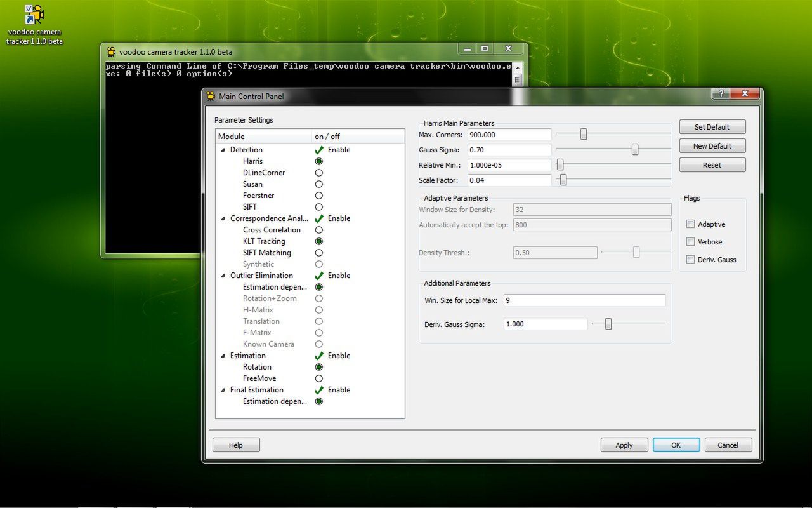Click the Deriv. Gauss Sigma input field
812x508 pixels.
pyautogui.click(x=546, y=324)
